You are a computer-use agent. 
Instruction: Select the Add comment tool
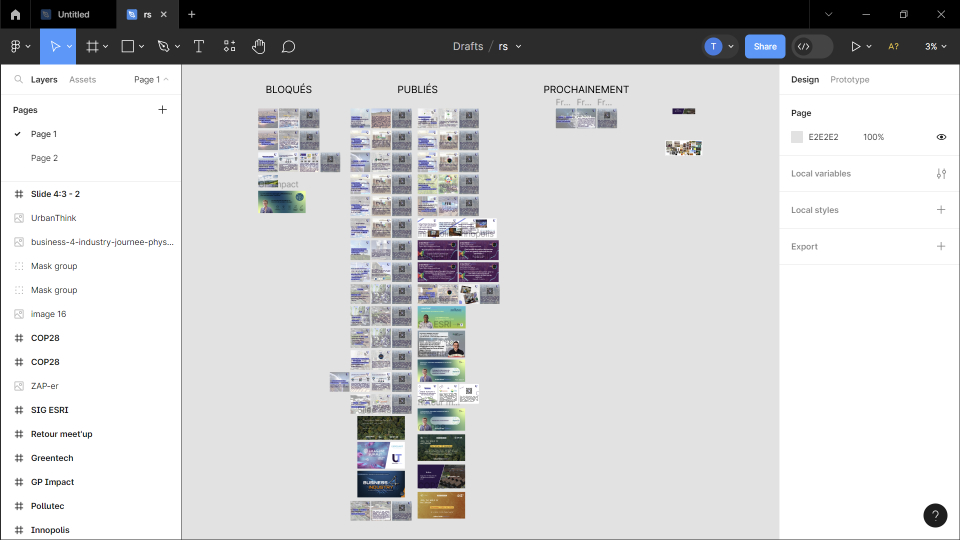pyautogui.click(x=288, y=46)
